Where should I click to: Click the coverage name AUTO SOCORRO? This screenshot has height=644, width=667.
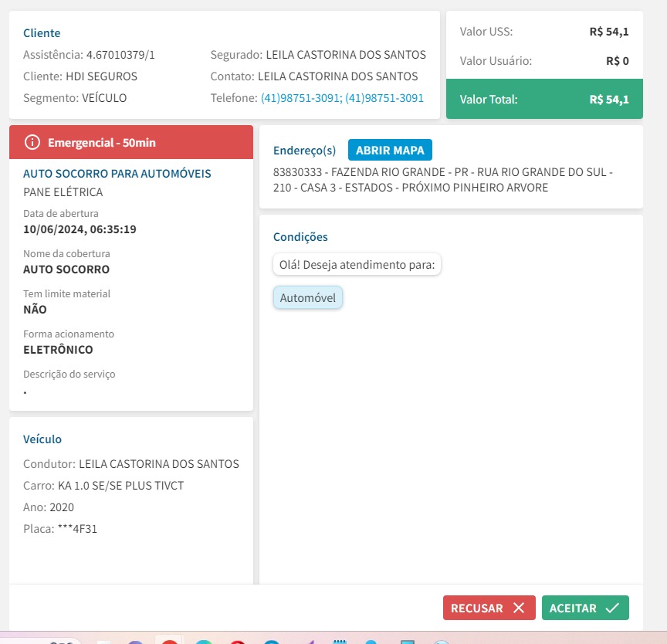point(66,269)
